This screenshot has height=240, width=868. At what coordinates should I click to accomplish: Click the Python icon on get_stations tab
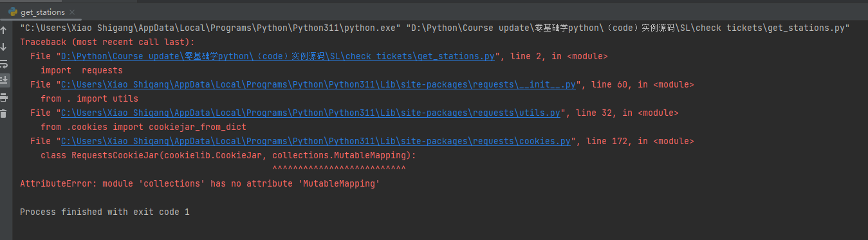[x=12, y=12]
